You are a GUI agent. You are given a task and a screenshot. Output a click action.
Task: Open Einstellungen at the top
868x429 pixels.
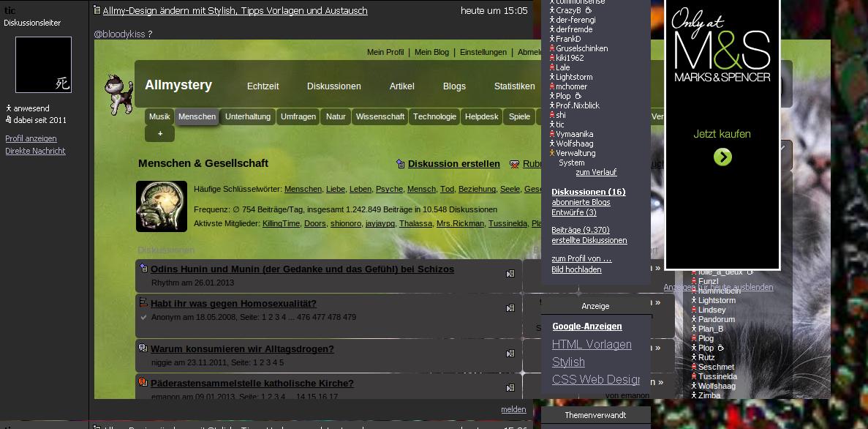pos(483,52)
